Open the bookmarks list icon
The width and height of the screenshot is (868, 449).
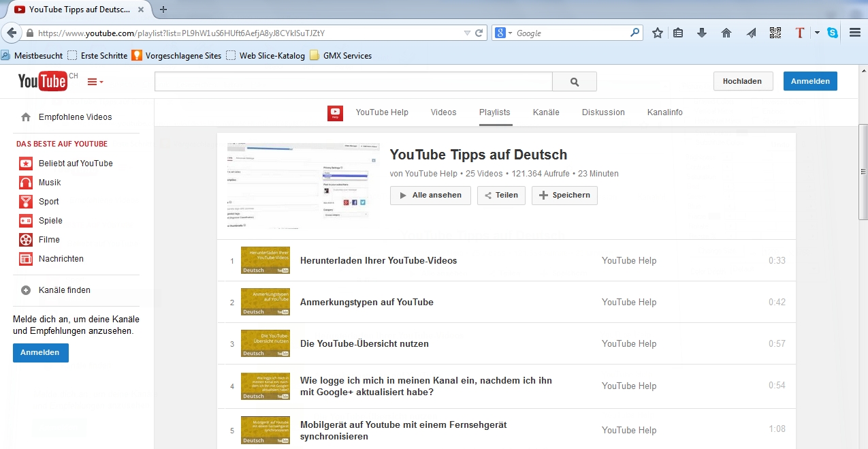[678, 33]
